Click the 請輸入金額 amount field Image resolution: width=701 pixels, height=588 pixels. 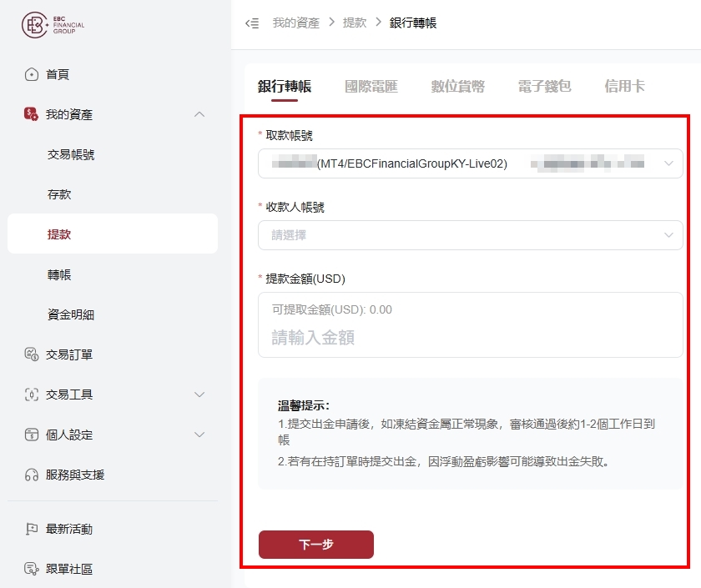471,324
